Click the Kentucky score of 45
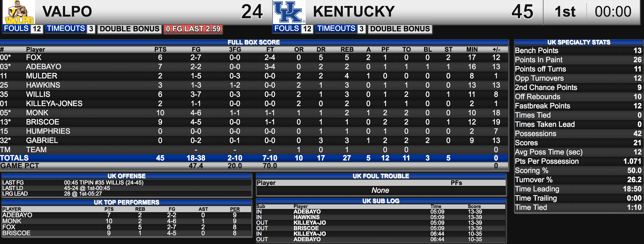Image resolution: width=644 pixels, height=244 pixels. pos(522,12)
